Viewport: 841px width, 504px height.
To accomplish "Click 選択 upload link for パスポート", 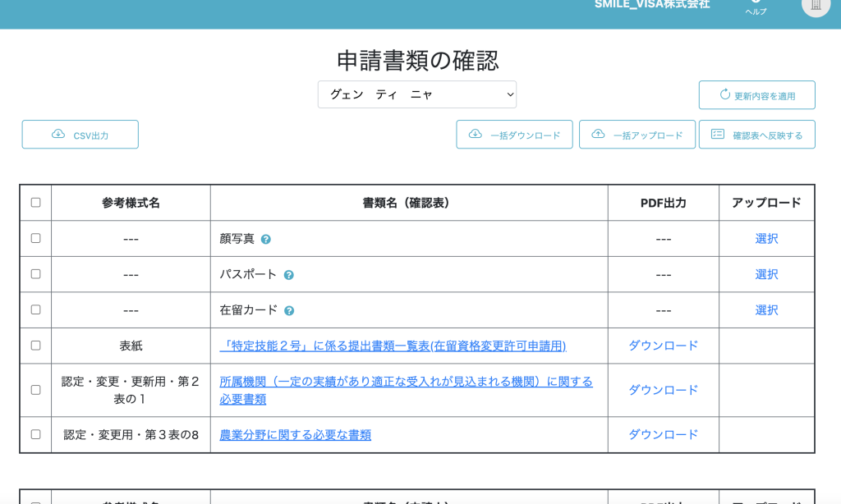I will [766, 274].
